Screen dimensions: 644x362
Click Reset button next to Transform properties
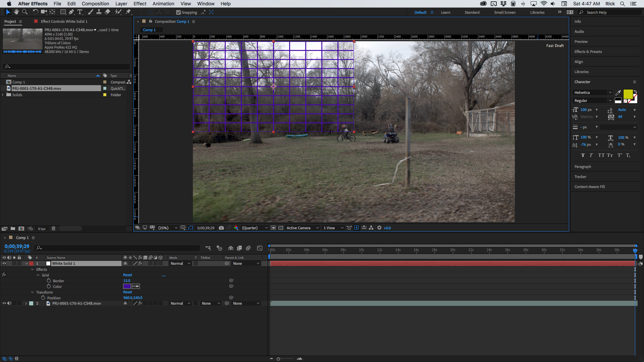tap(127, 292)
